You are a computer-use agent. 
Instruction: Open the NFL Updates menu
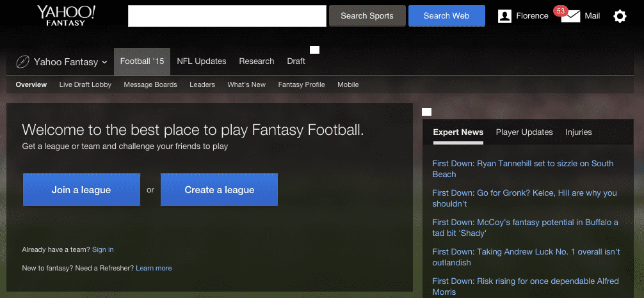201,61
